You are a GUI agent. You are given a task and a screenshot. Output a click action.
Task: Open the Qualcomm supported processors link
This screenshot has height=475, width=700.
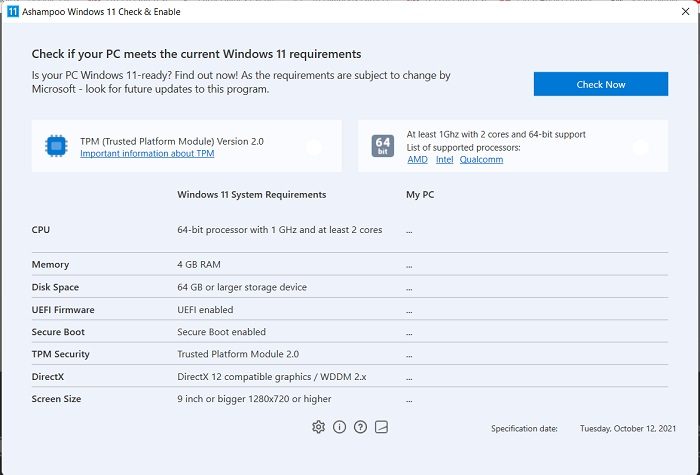coord(481,160)
